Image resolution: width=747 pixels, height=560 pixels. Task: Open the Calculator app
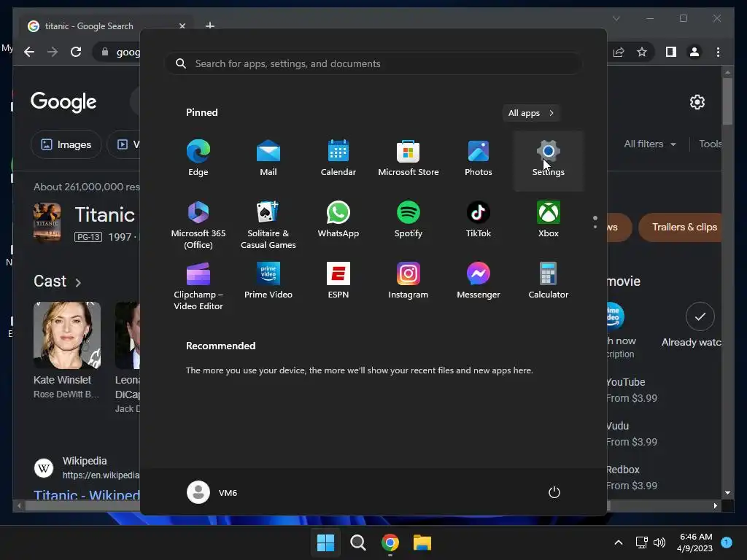[549, 281]
